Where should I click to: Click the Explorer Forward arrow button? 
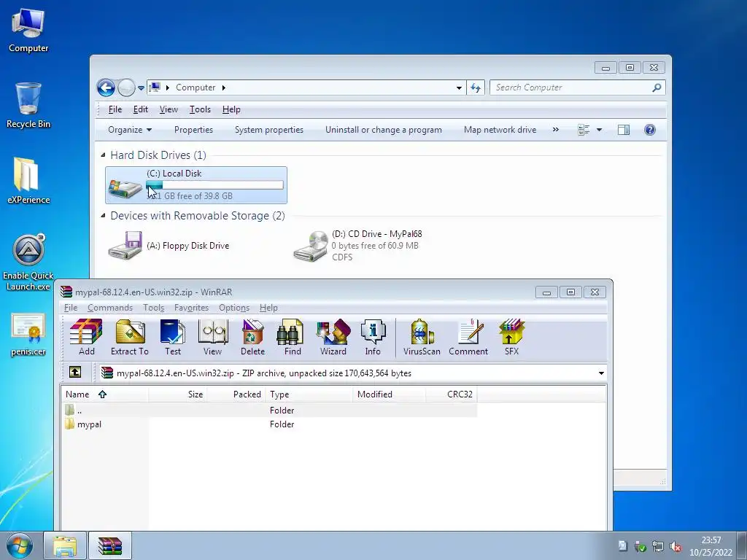click(126, 87)
